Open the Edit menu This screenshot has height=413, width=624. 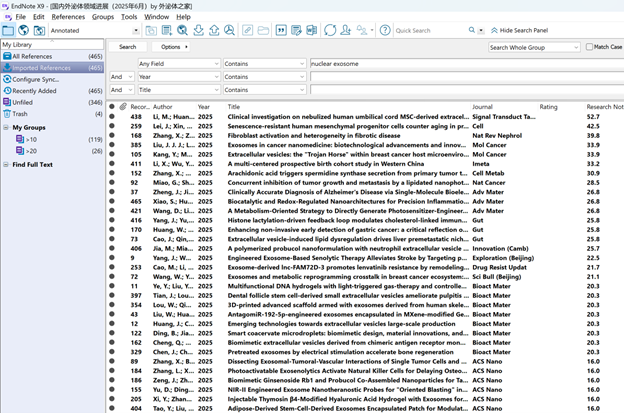[39, 17]
